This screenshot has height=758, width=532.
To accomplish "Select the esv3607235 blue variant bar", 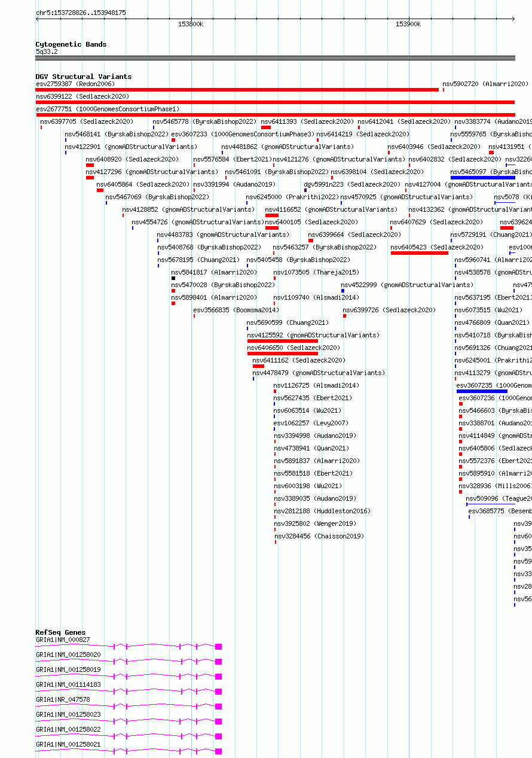I will tap(482, 391).
